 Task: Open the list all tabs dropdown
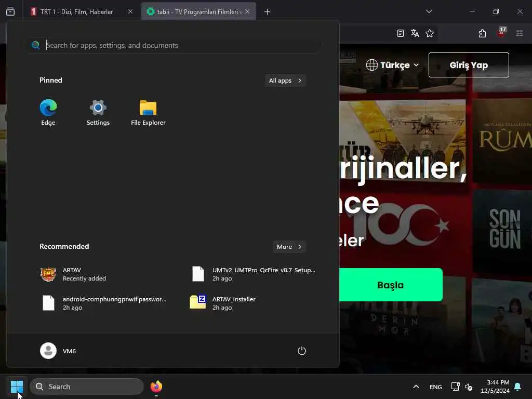coord(429,11)
